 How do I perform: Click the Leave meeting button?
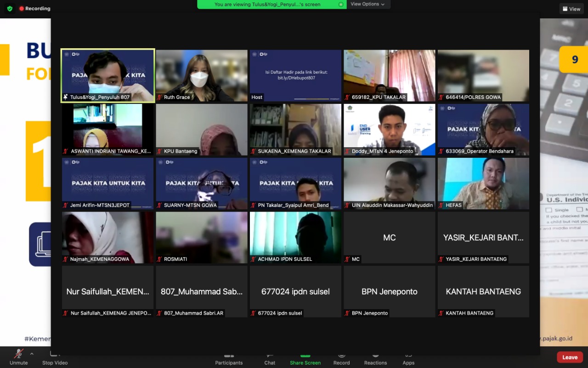pyautogui.click(x=570, y=357)
